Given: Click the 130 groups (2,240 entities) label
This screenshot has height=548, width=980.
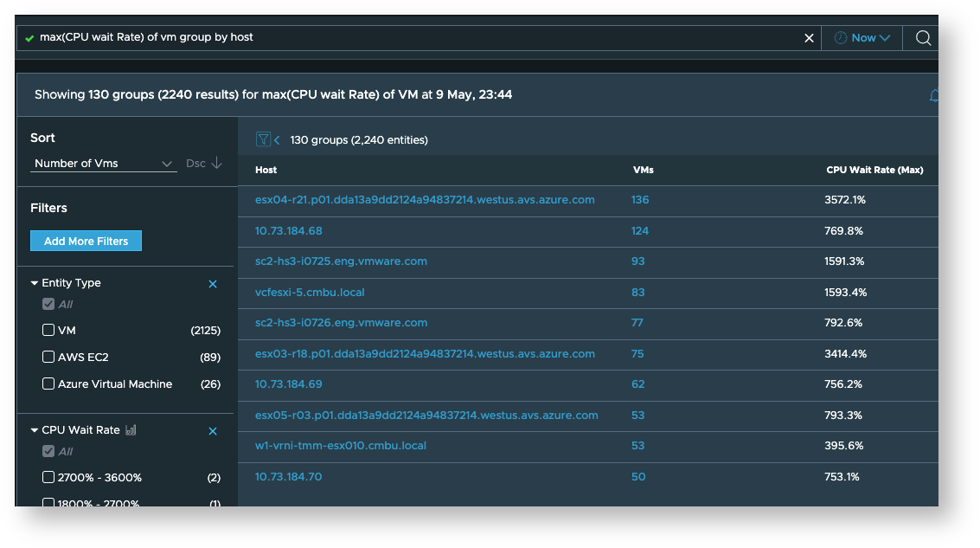Looking at the screenshot, I should pyautogui.click(x=359, y=140).
